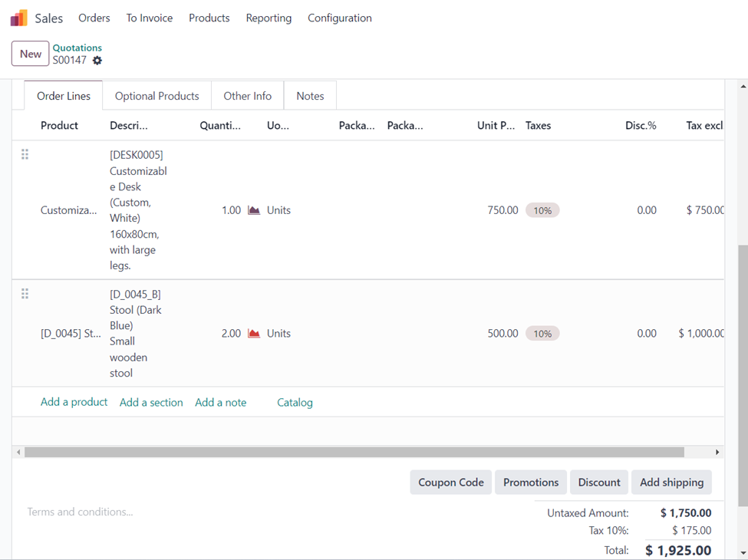Click drag handle of Customizable Desk line
The height and width of the screenshot is (560, 748).
coord(25,154)
